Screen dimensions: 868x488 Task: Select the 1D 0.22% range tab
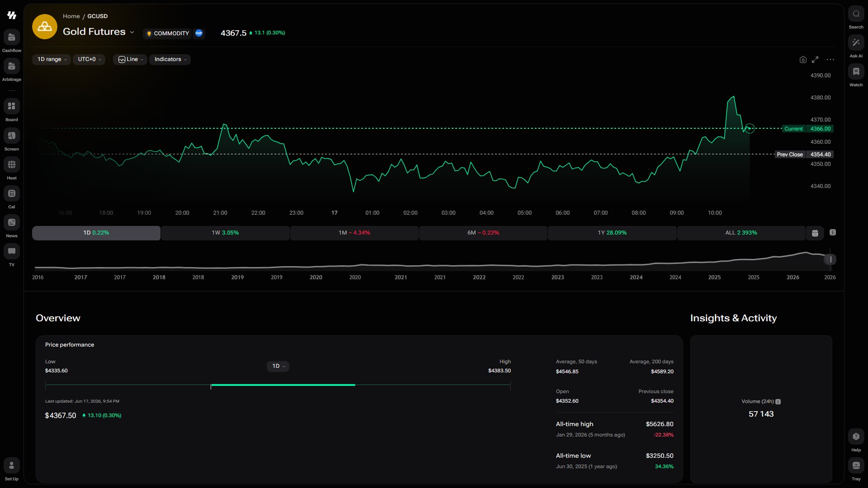pyautogui.click(x=96, y=233)
